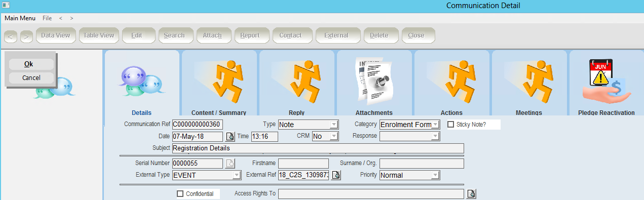644x200 pixels.
Task: Open the File menu
Action: click(x=47, y=18)
